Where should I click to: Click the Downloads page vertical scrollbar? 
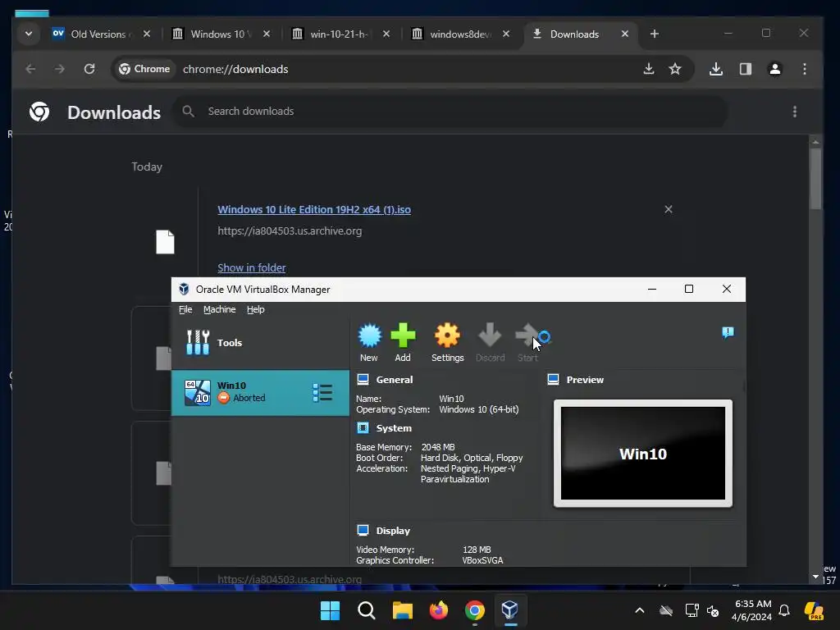(x=815, y=180)
